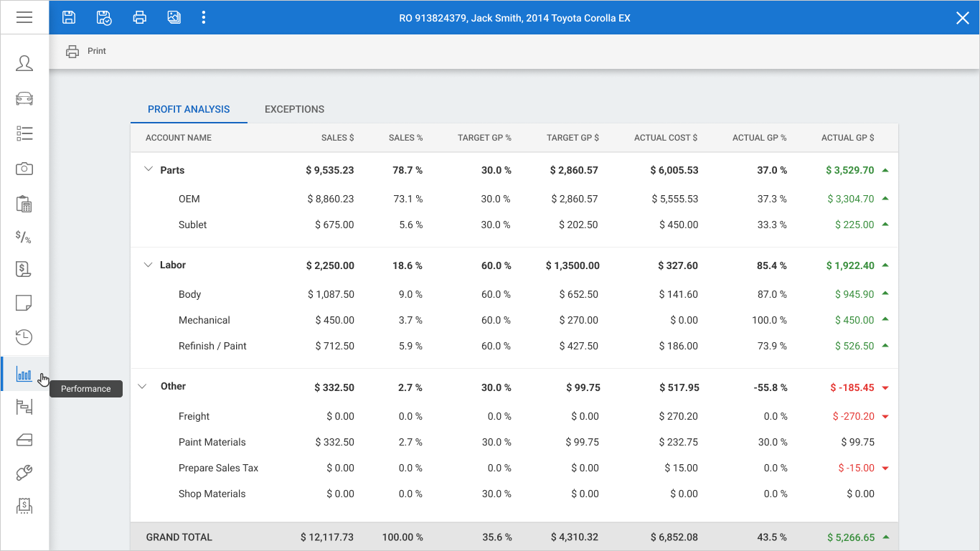Select the Sublet row label
The image size is (980, 551).
click(x=193, y=225)
